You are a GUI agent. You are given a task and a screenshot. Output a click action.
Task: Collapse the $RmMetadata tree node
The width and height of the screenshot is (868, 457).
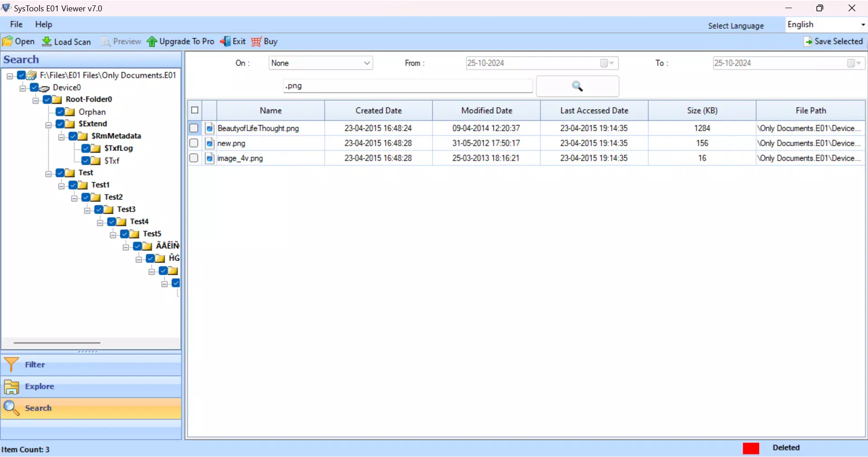[x=61, y=137]
